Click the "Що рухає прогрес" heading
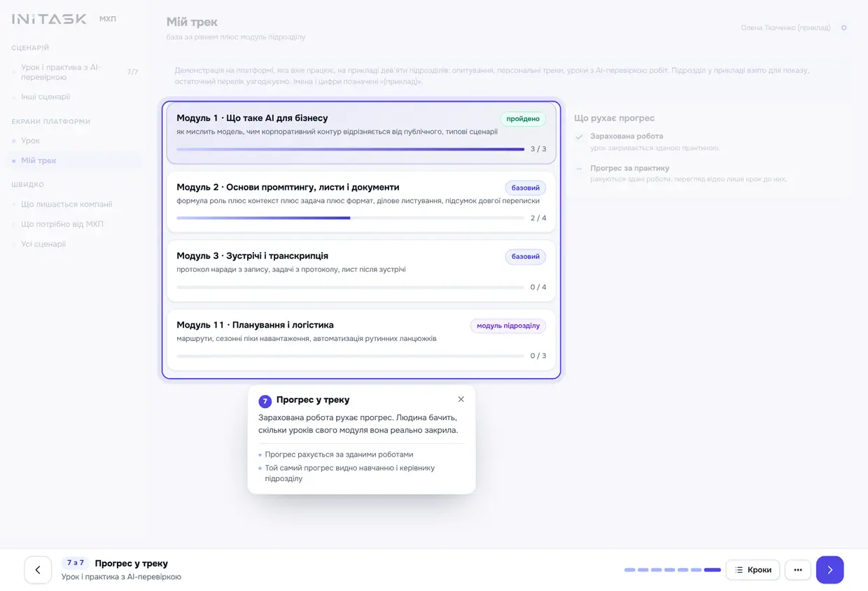Viewport: 868px width, 591px height. 614,118
